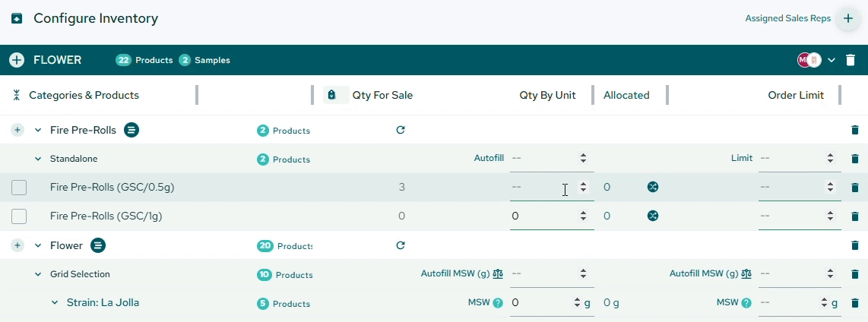Select the Fire Pre-Rolls (GSC/0.5g) product name
This screenshot has width=868, height=322.
(112, 187)
